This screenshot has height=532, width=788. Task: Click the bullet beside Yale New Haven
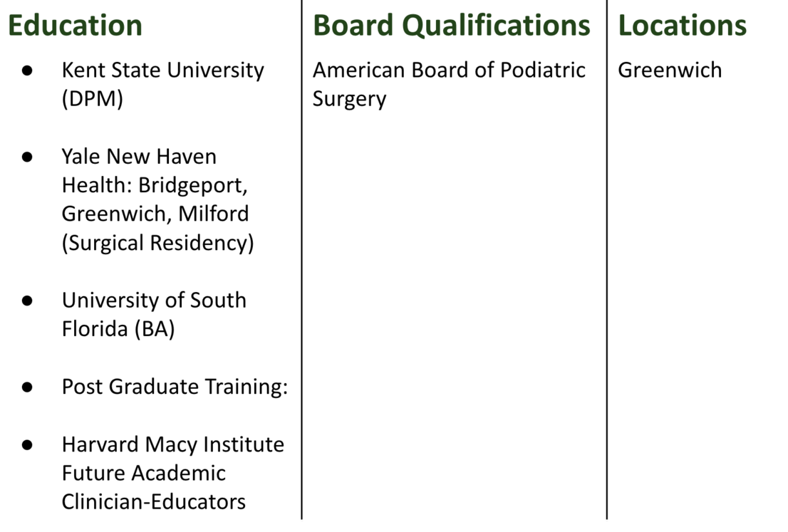coord(28,157)
